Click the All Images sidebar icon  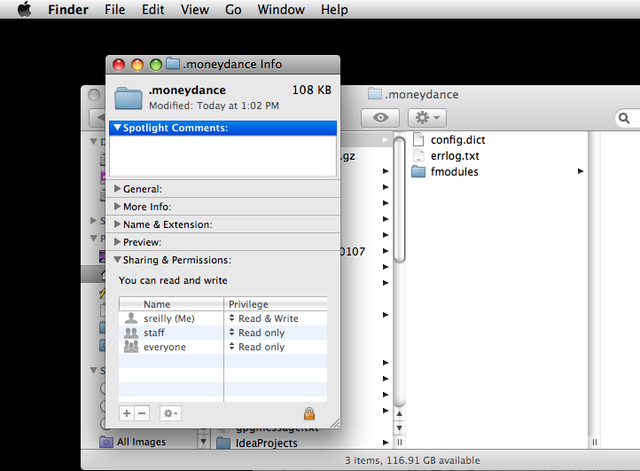[106, 442]
